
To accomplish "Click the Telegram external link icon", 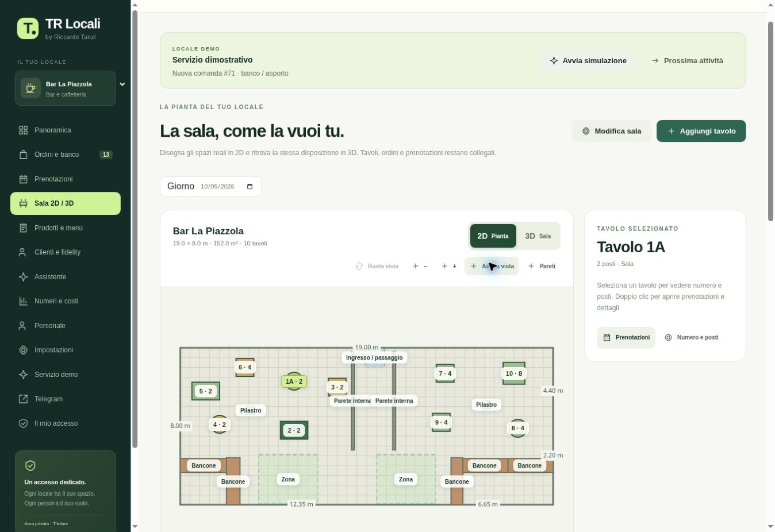I will tap(23, 399).
